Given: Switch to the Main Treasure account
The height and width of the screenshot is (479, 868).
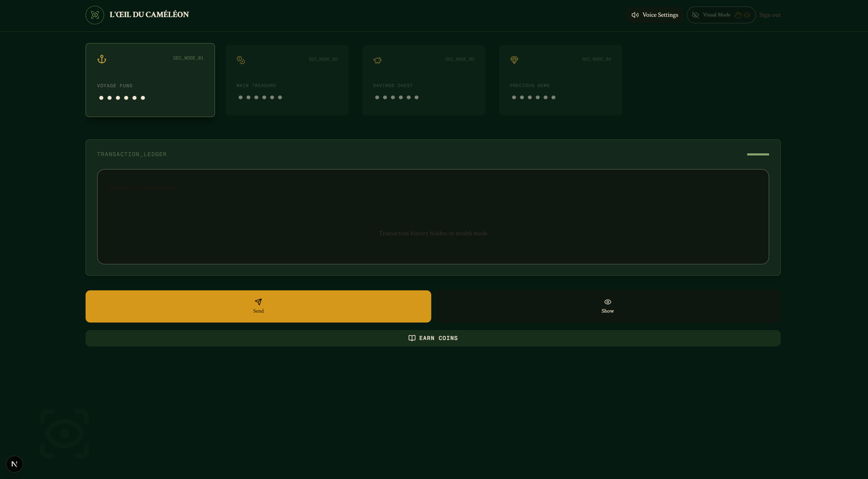Looking at the screenshot, I should (287, 80).
